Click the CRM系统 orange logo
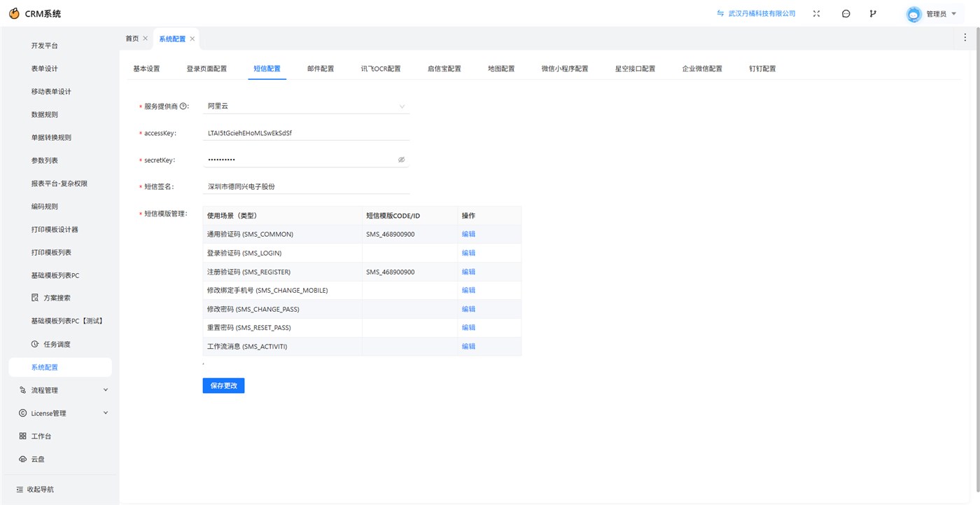 [x=14, y=13]
